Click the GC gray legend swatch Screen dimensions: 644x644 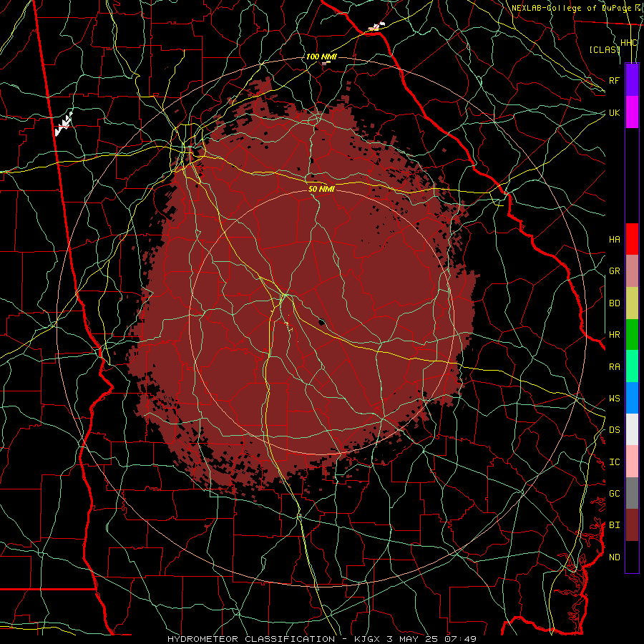tap(632, 493)
